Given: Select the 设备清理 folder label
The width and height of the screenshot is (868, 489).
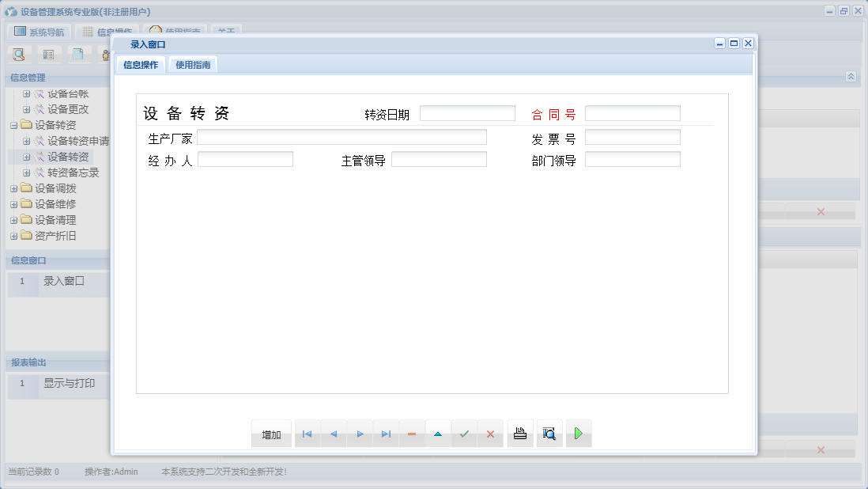Looking at the screenshot, I should coord(55,221).
